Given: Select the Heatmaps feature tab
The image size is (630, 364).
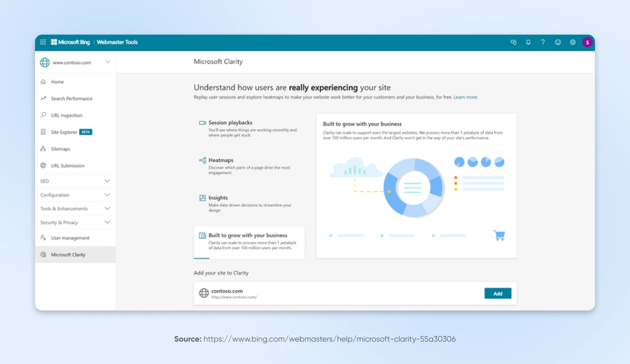Looking at the screenshot, I should point(249,166).
